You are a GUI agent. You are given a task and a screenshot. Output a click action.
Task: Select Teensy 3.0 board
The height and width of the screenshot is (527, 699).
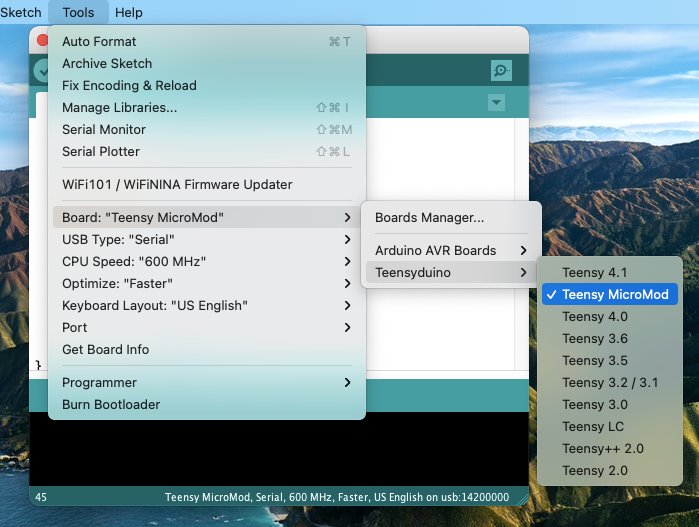[x=609, y=404]
